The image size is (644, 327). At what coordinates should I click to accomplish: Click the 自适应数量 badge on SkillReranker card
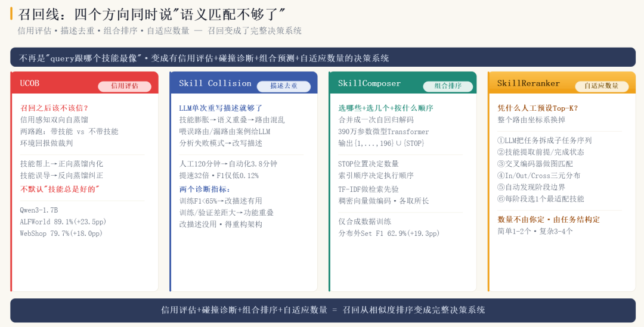[x=601, y=86]
